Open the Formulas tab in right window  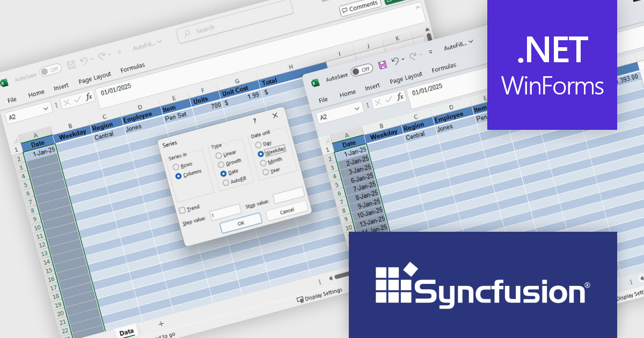click(x=444, y=69)
